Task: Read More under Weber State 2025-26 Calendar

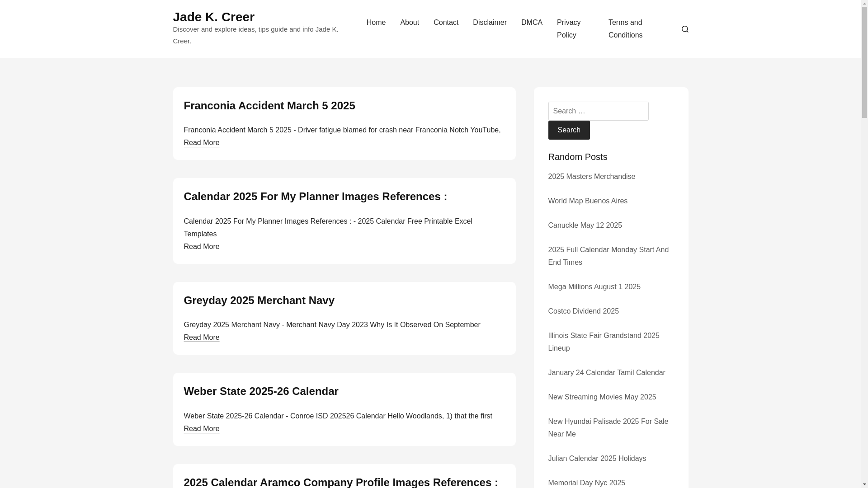Action: pyautogui.click(x=201, y=429)
